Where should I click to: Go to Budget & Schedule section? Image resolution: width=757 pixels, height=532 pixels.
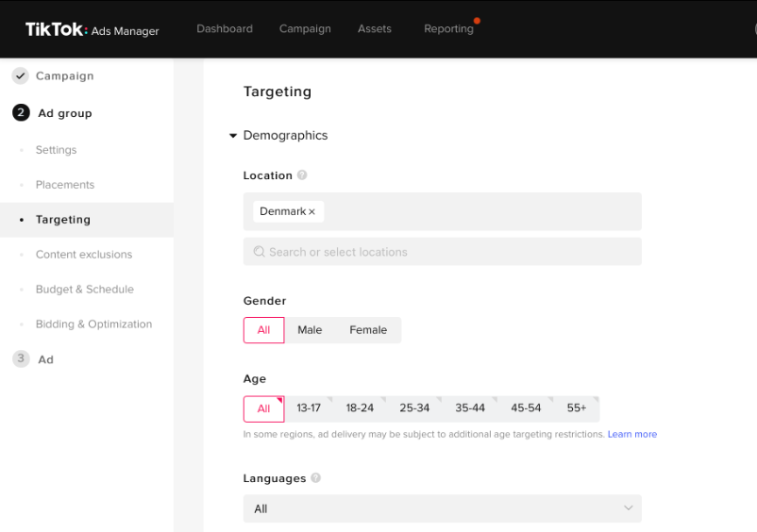pyautogui.click(x=85, y=289)
